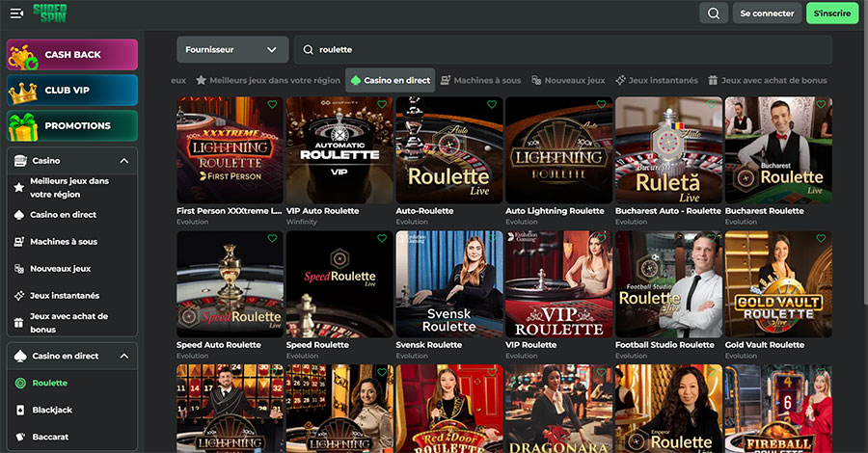Favorite Auto-Roulette with heart icon
Screen dimensions: 868x453
coord(492,104)
